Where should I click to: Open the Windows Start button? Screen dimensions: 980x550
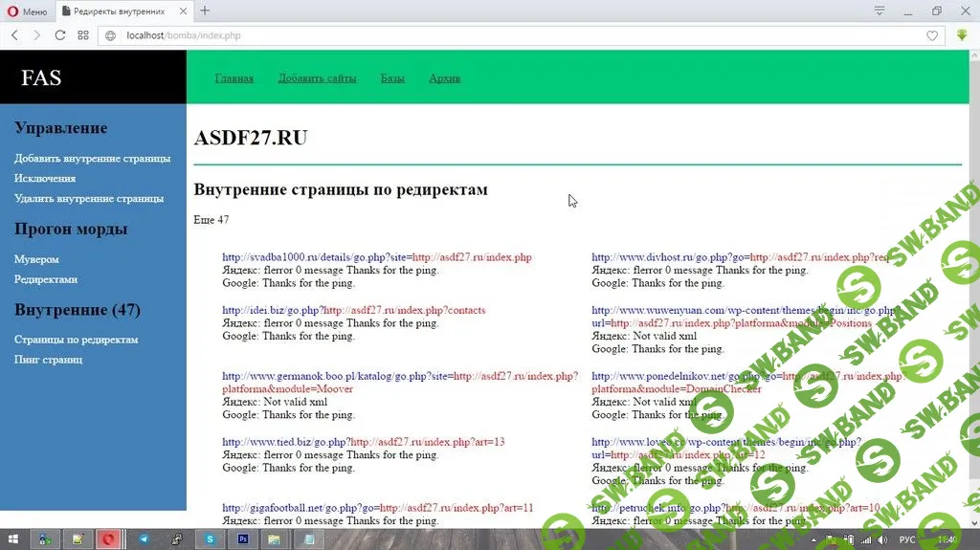point(12,539)
